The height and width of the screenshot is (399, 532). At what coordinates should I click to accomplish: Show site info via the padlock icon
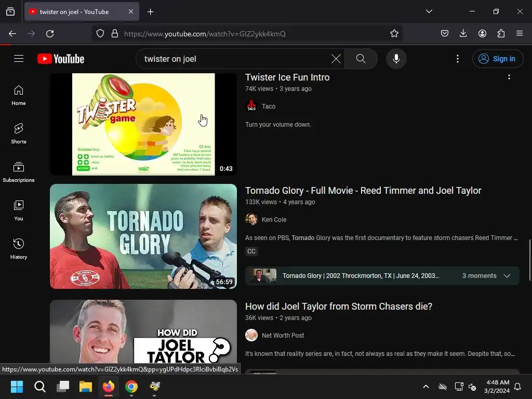(x=115, y=34)
